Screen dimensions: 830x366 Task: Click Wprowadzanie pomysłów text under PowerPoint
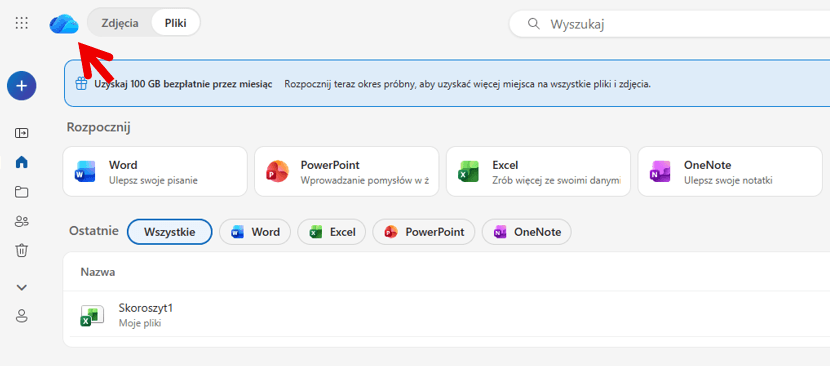pyautogui.click(x=365, y=181)
